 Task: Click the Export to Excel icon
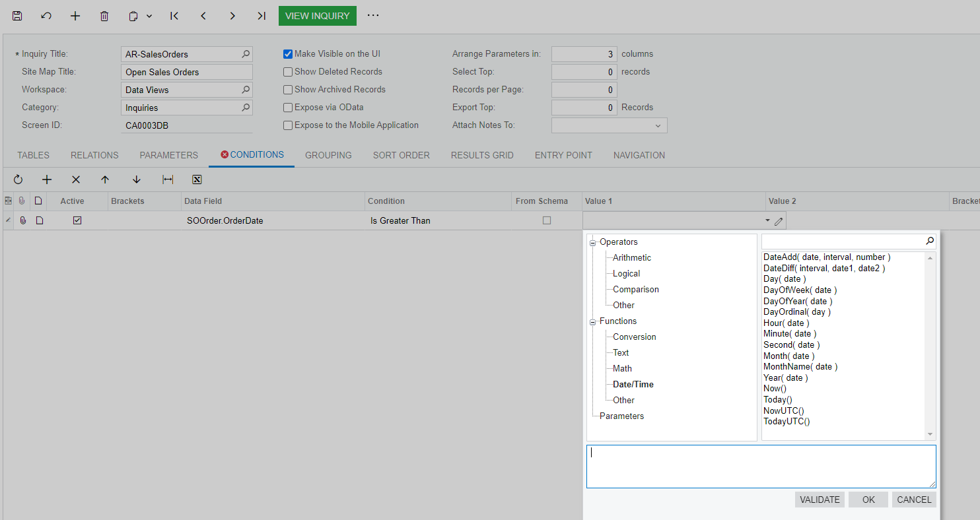[x=197, y=179]
